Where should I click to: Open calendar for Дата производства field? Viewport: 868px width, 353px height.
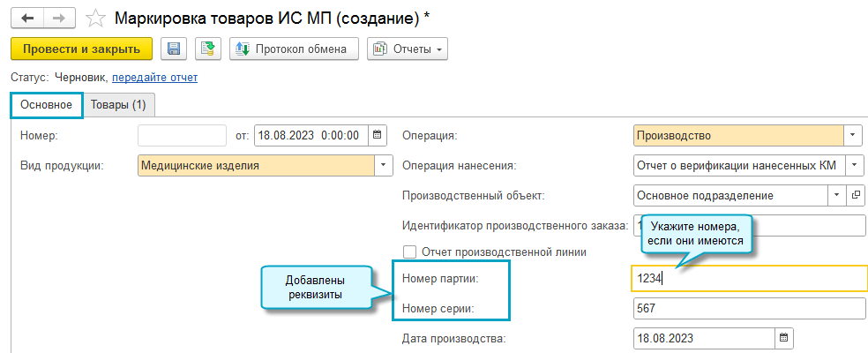[783, 338]
